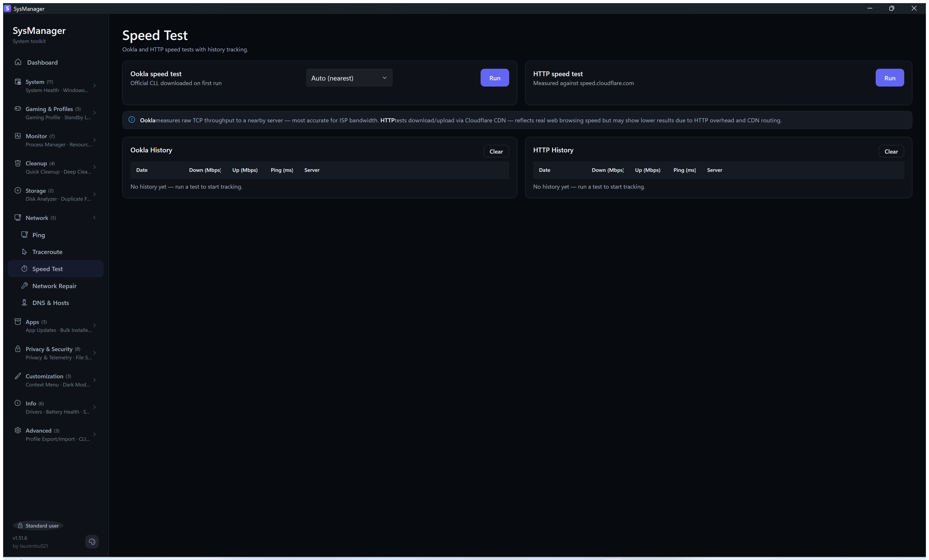This screenshot has height=560, width=929.
Task: Click the Speed Test page heading
Action: point(155,35)
